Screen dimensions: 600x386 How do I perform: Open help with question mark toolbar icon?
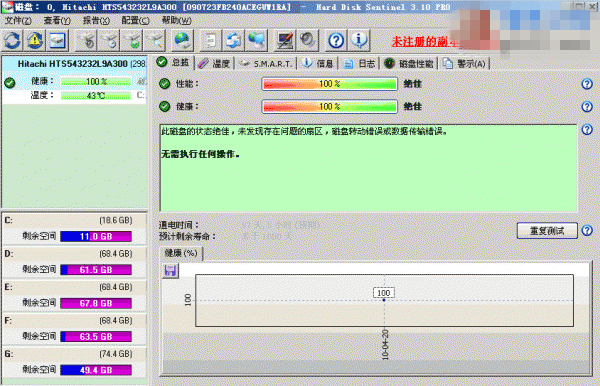pyautogui.click(x=336, y=40)
